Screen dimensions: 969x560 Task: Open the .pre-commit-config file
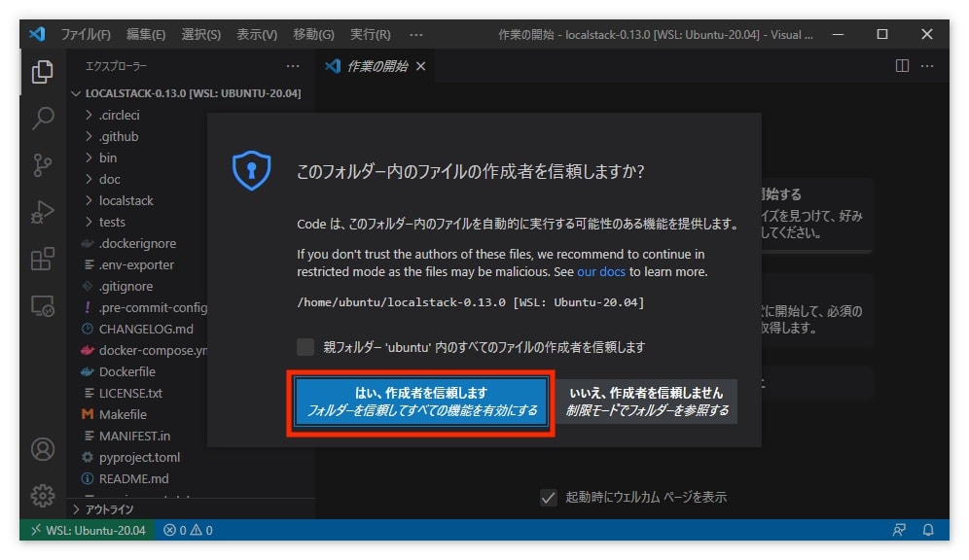click(153, 307)
